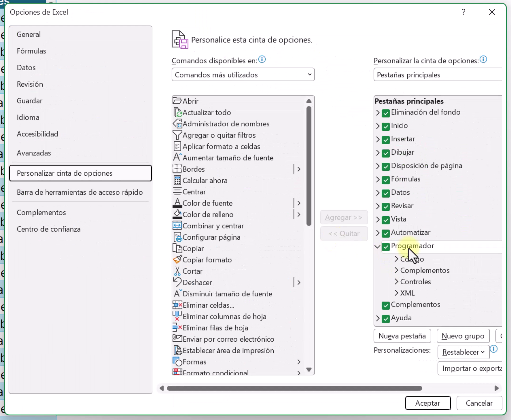The width and height of the screenshot is (511, 420).
Task: Uncheck the Programador tab checkbox
Action: point(386,247)
